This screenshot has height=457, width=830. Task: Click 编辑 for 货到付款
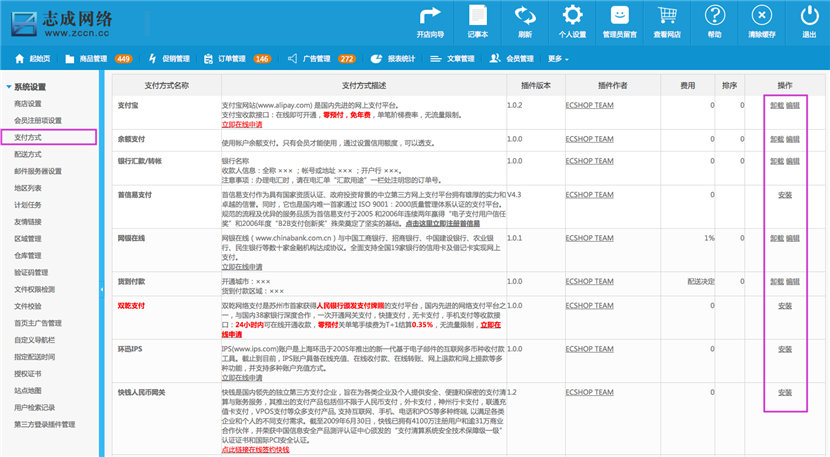coord(792,282)
